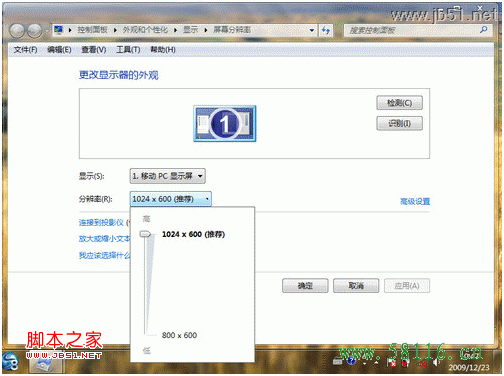Click the pinned taskbar application icon
The image size is (504, 376).
pos(45,364)
